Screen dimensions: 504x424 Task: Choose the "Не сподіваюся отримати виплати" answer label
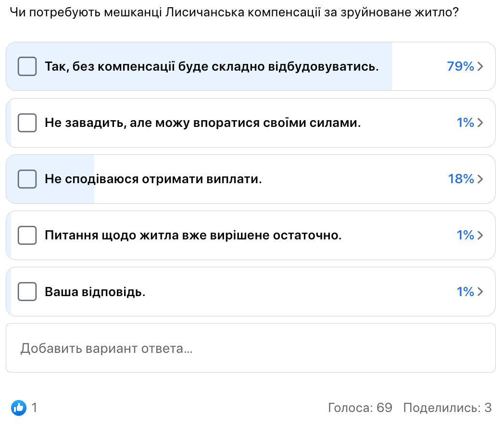point(153,179)
